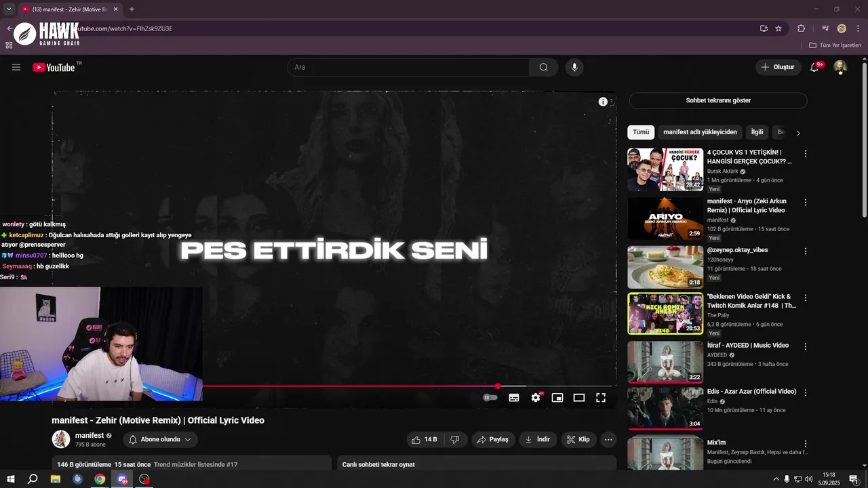Viewport: 868px width, 488px height.
Task: Select the Tümü filter chip
Action: (x=641, y=132)
